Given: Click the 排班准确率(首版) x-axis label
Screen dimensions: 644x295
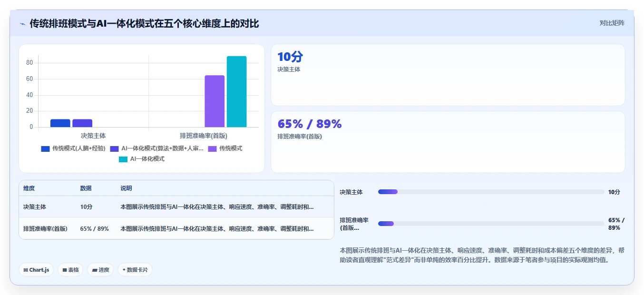Looking at the screenshot, I should [204, 136].
